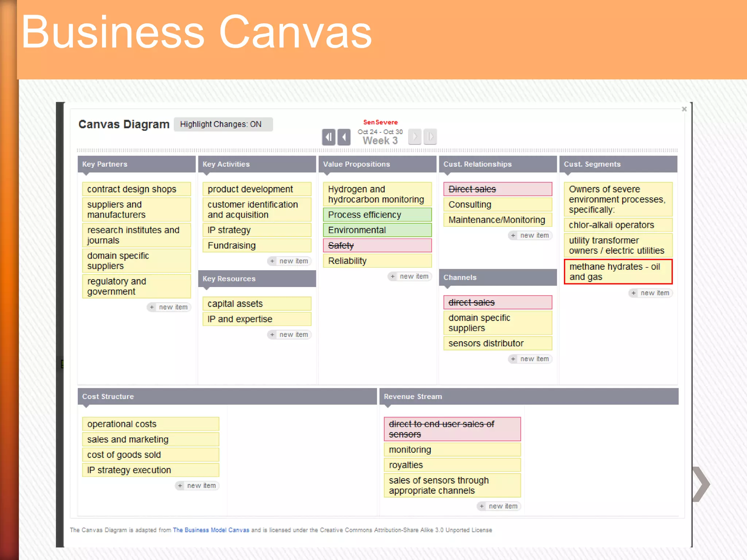Screen dimensions: 747x560
Task: Open The Business Model Canvas link
Action: pyautogui.click(x=211, y=530)
